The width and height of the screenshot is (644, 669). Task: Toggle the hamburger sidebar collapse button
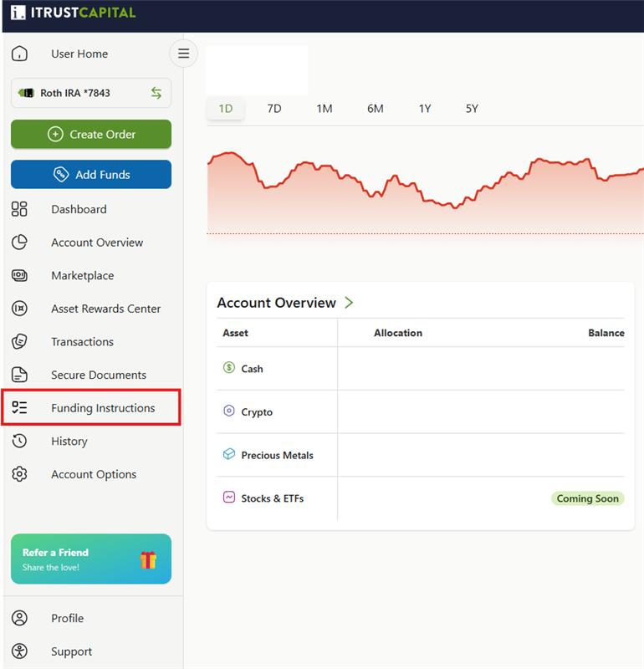(183, 54)
